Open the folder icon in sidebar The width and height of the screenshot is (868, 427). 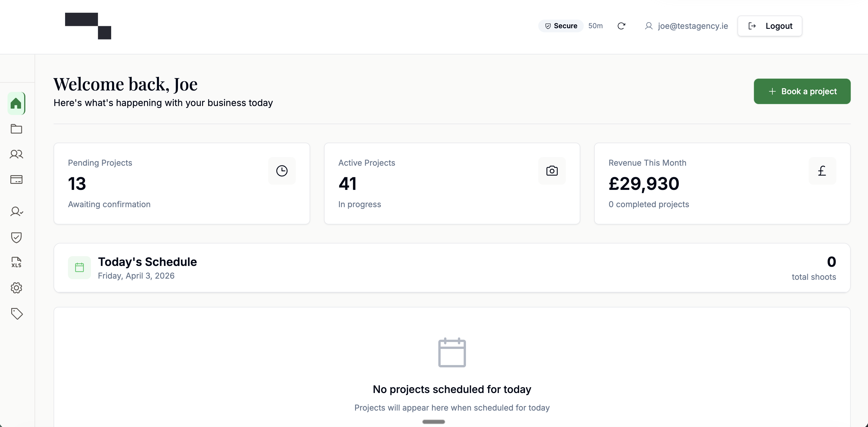pos(16,129)
